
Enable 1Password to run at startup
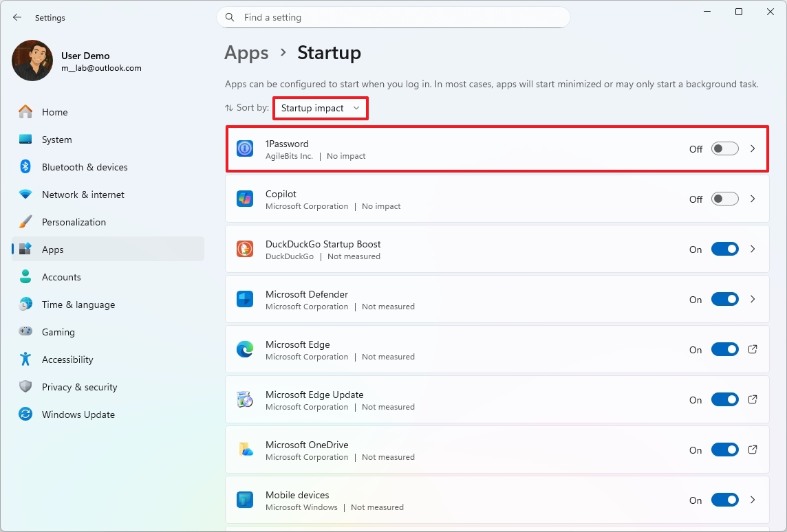(x=723, y=148)
